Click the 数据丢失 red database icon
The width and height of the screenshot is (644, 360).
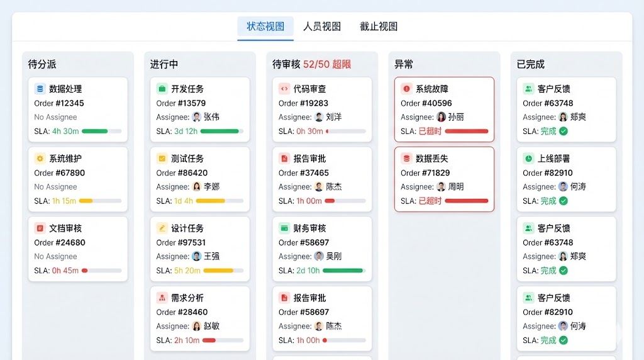pos(406,159)
